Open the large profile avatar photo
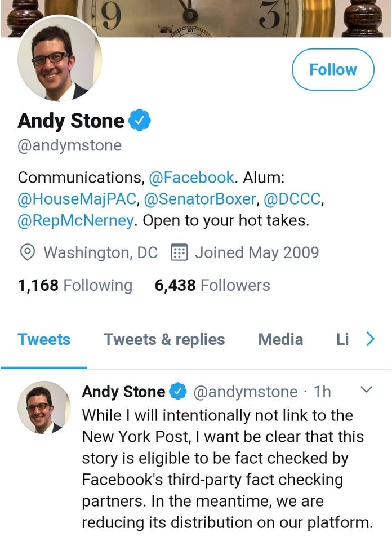 click(x=60, y=59)
